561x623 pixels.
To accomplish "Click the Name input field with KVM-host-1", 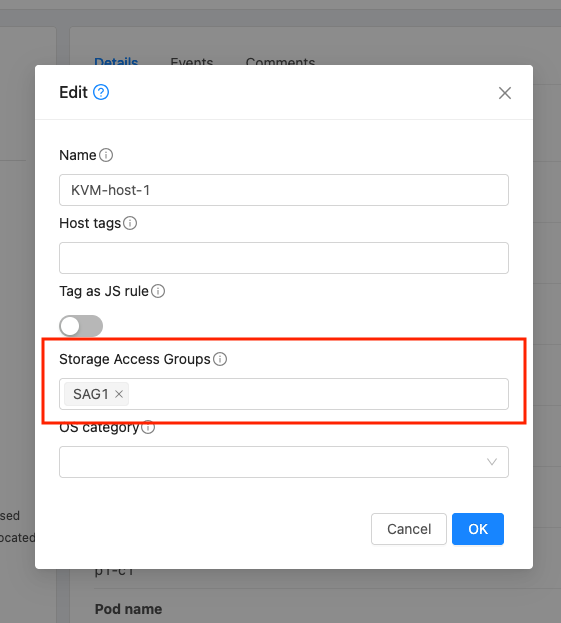I will 284,190.
